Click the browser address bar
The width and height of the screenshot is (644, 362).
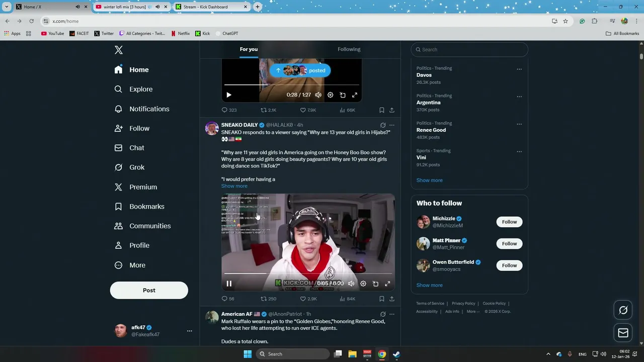click(297, 21)
